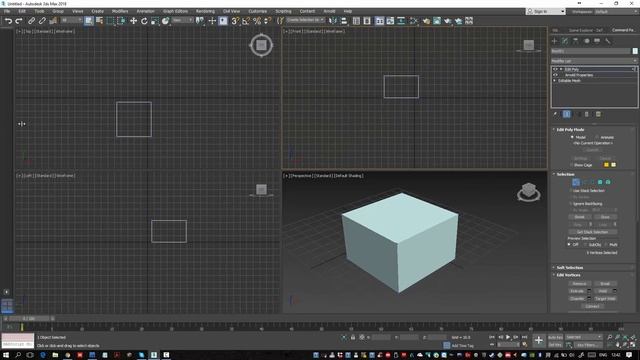
Task: Select the Animate radio button
Action: pyautogui.click(x=597, y=137)
